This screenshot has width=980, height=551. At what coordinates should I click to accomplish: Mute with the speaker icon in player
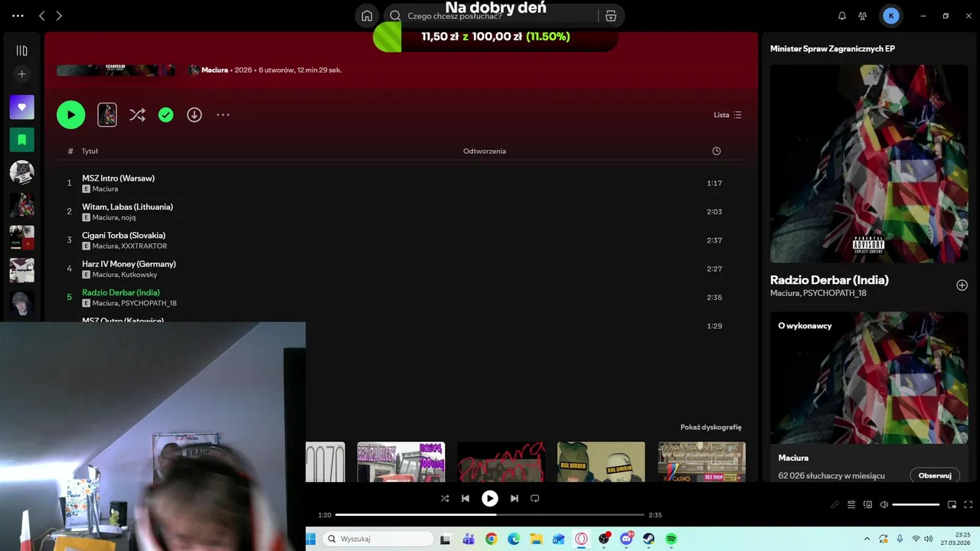tap(884, 504)
